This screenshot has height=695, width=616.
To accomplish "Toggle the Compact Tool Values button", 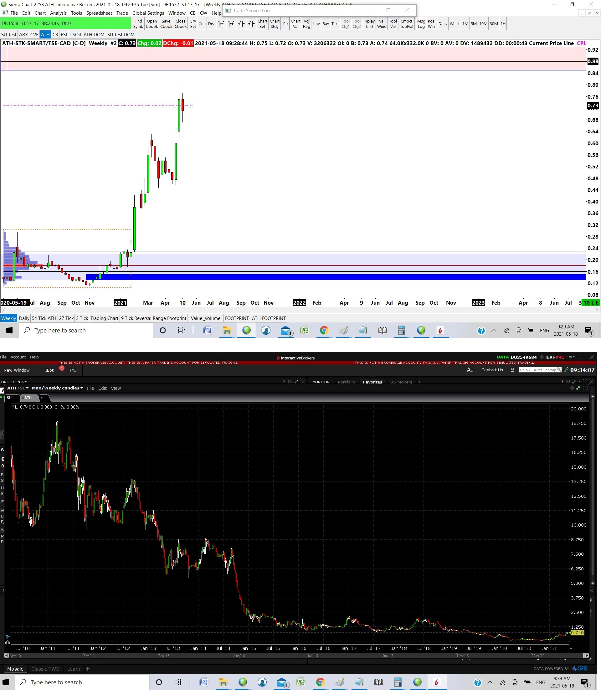I will [406, 24].
